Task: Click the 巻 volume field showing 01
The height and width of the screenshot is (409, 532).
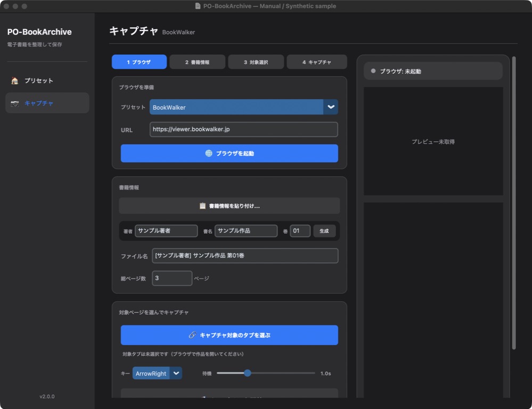Action: tap(300, 231)
